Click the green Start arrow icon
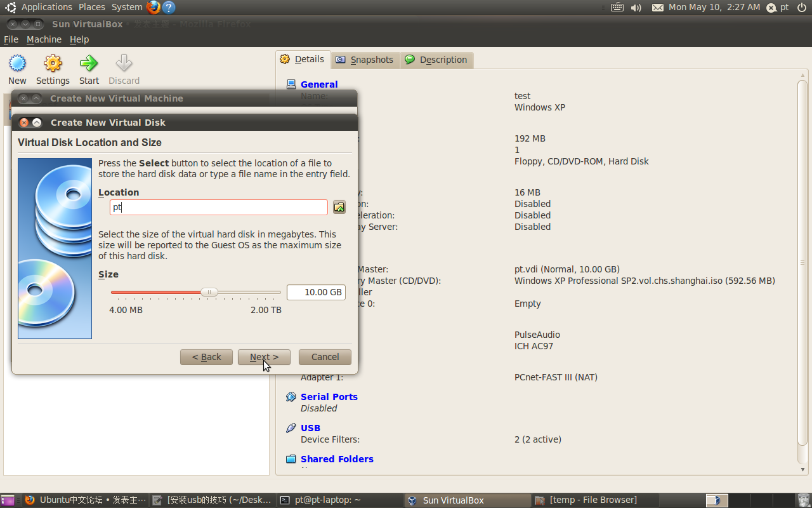Screen dimensions: 812x508 (x=89, y=63)
